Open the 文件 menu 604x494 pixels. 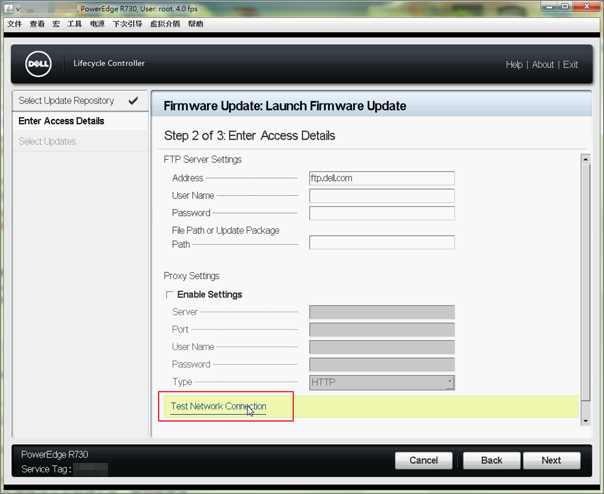click(x=14, y=24)
